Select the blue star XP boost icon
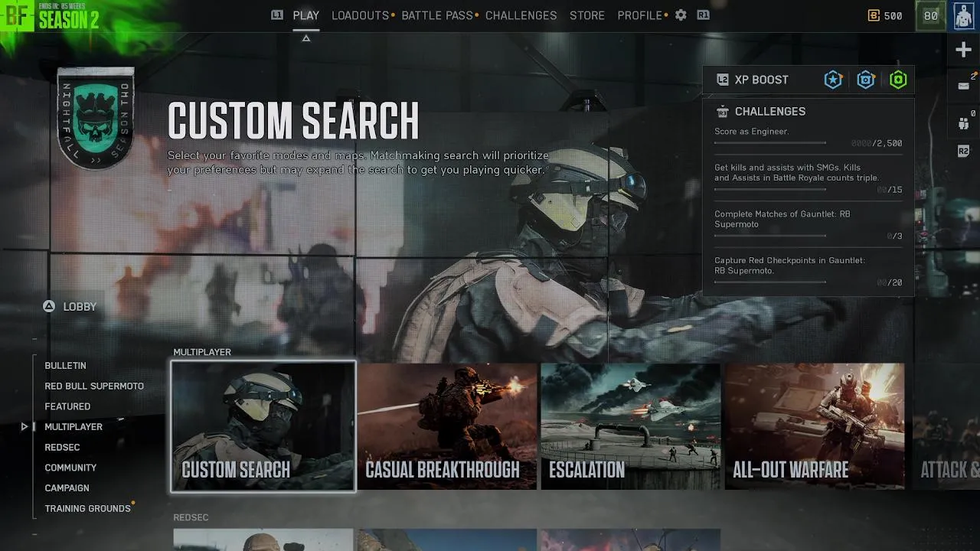This screenshot has height=551, width=980. coord(833,80)
